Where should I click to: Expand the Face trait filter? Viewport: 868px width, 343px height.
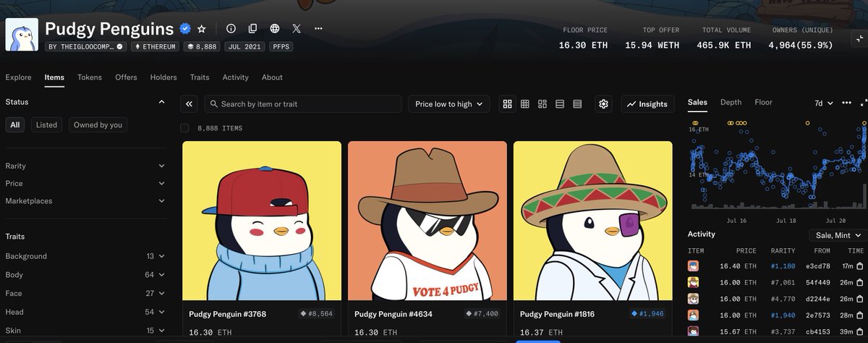[x=85, y=294]
